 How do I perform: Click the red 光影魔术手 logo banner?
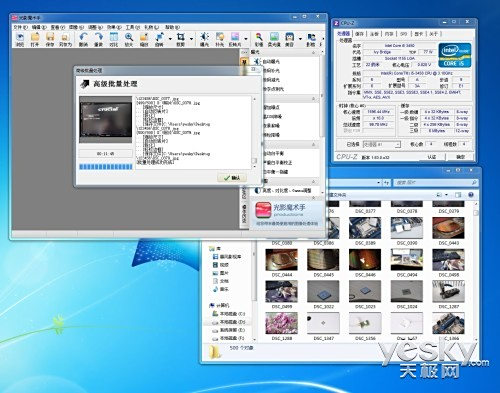pos(287,214)
